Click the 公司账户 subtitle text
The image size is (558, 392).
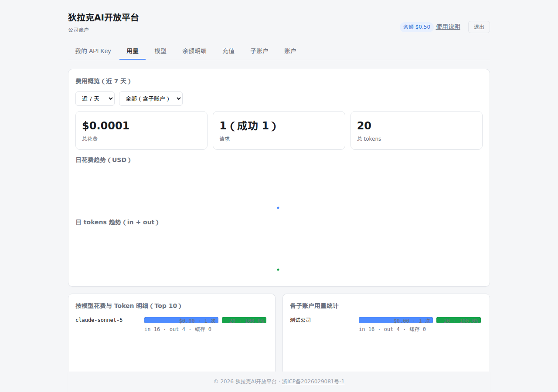click(78, 30)
